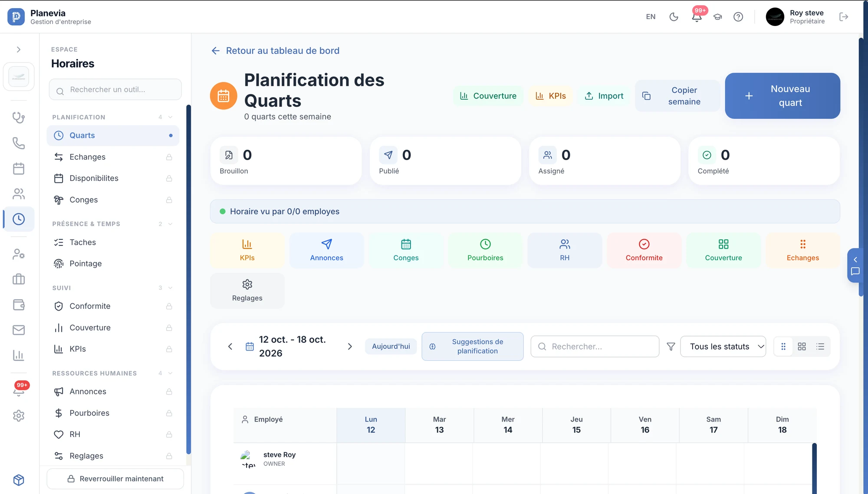Viewport: 868px width, 494px height.
Task: Open Taches in the sidebar
Action: [x=113, y=242]
